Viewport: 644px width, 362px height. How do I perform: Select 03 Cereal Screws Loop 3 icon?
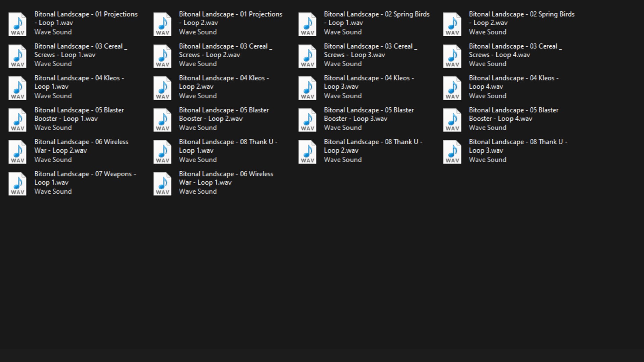point(307,56)
